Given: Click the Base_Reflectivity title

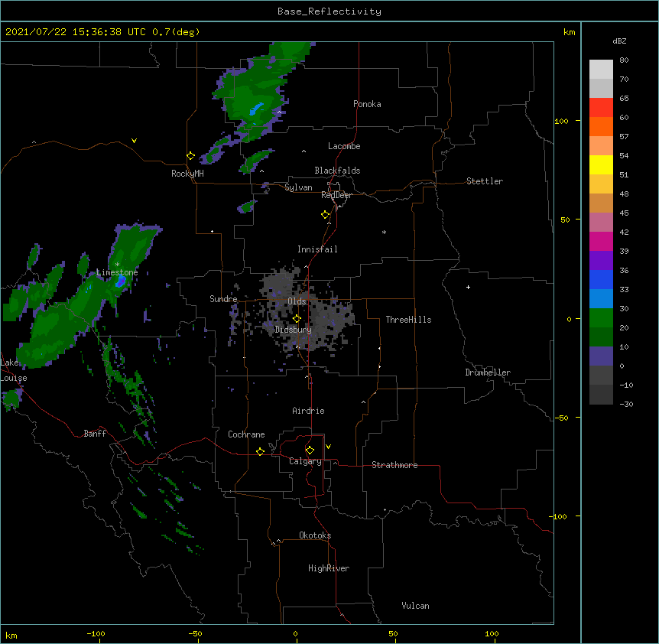Looking at the screenshot, I should tap(329, 11).
